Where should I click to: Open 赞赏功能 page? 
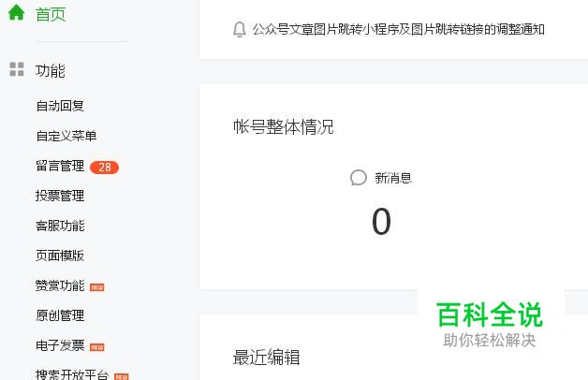[60, 285]
